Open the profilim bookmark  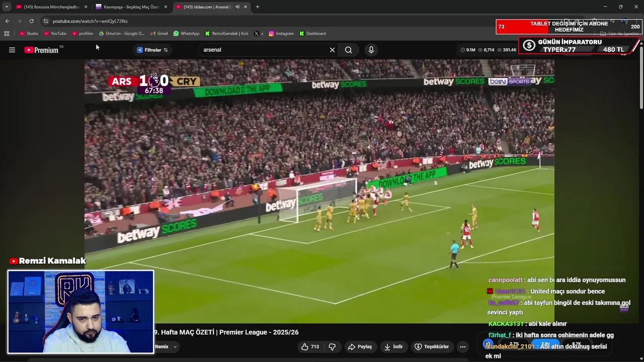click(x=83, y=34)
